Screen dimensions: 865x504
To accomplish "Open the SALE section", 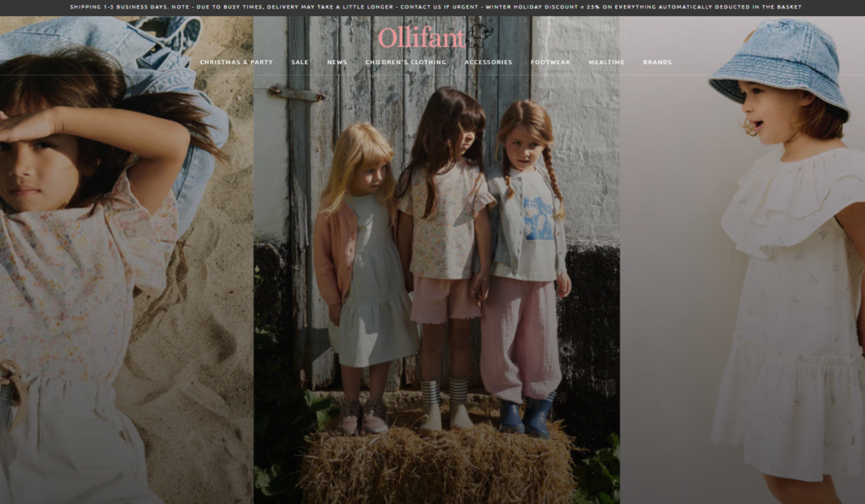I will click(x=299, y=62).
